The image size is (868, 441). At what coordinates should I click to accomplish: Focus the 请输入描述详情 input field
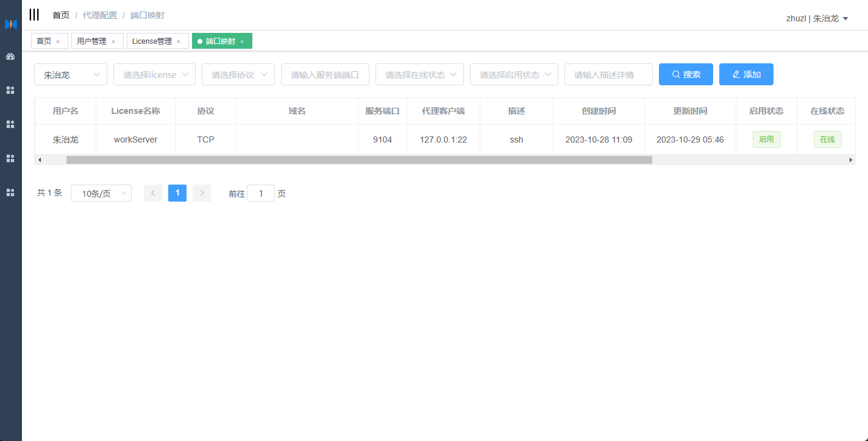pyautogui.click(x=608, y=74)
